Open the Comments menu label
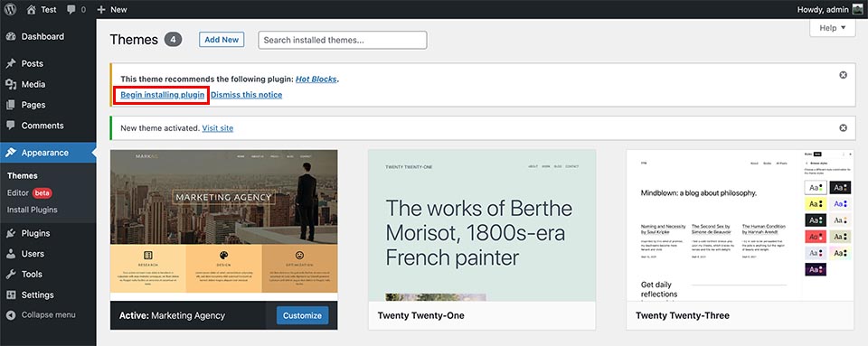Image resolution: width=868 pixels, height=346 pixels. point(42,126)
